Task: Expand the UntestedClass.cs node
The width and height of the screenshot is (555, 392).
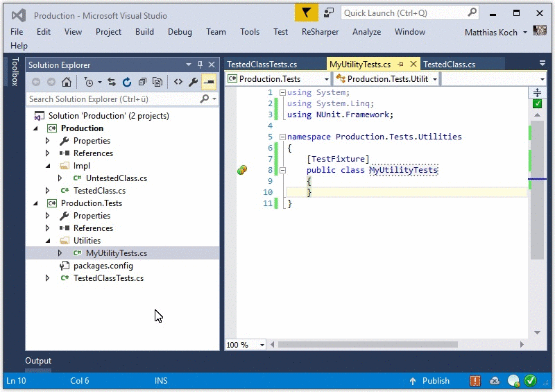Action: (x=60, y=178)
